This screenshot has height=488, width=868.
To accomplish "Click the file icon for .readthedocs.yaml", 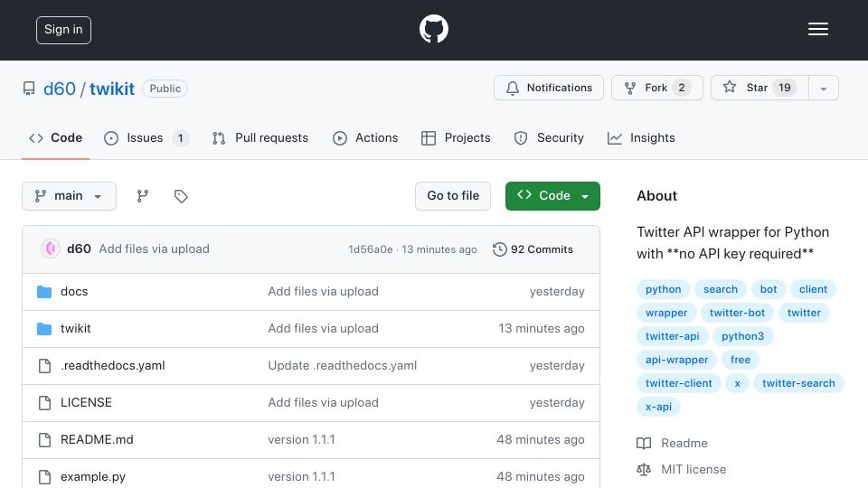I will pyautogui.click(x=44, y=366).
